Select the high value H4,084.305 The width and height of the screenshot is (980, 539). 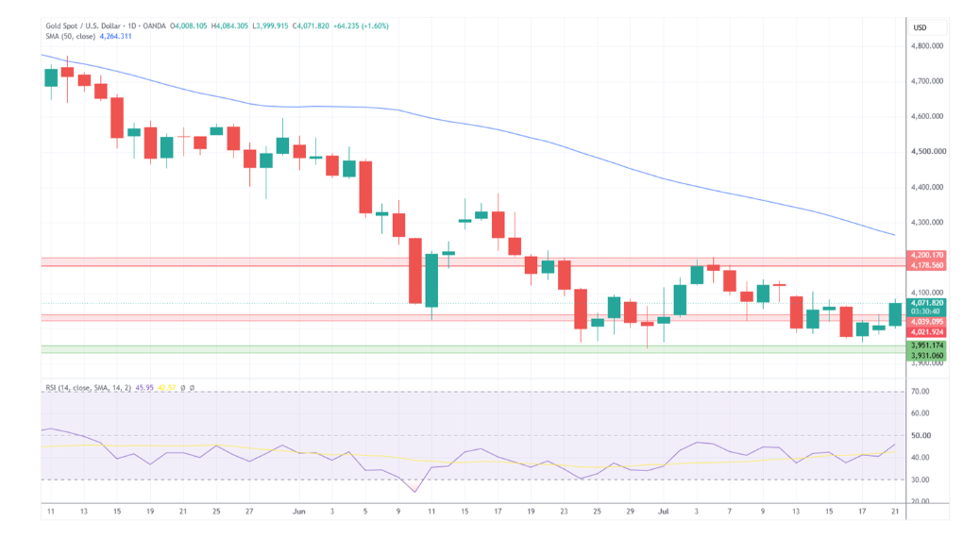pos(229,26)
